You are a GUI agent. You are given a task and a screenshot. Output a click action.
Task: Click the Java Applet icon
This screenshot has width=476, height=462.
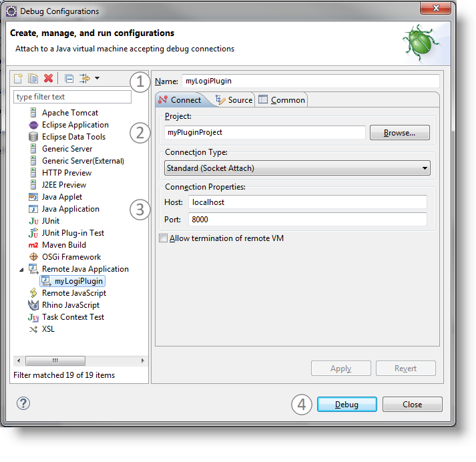click(x=33, y=197)
